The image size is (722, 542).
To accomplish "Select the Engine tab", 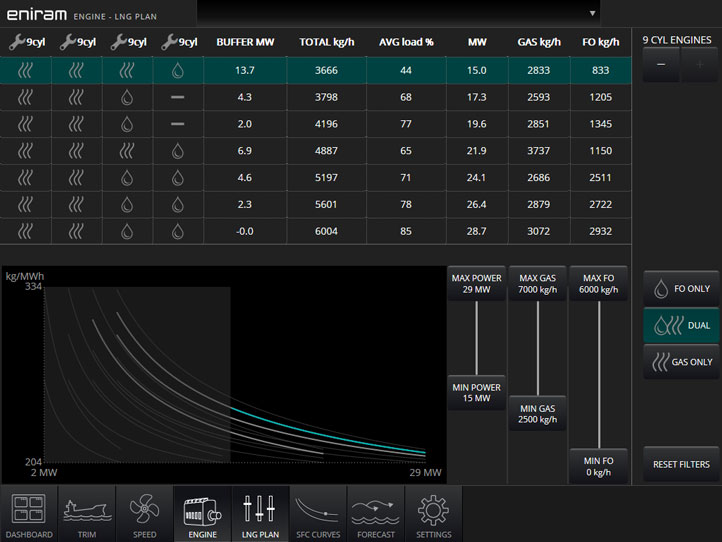I will 203,513.
